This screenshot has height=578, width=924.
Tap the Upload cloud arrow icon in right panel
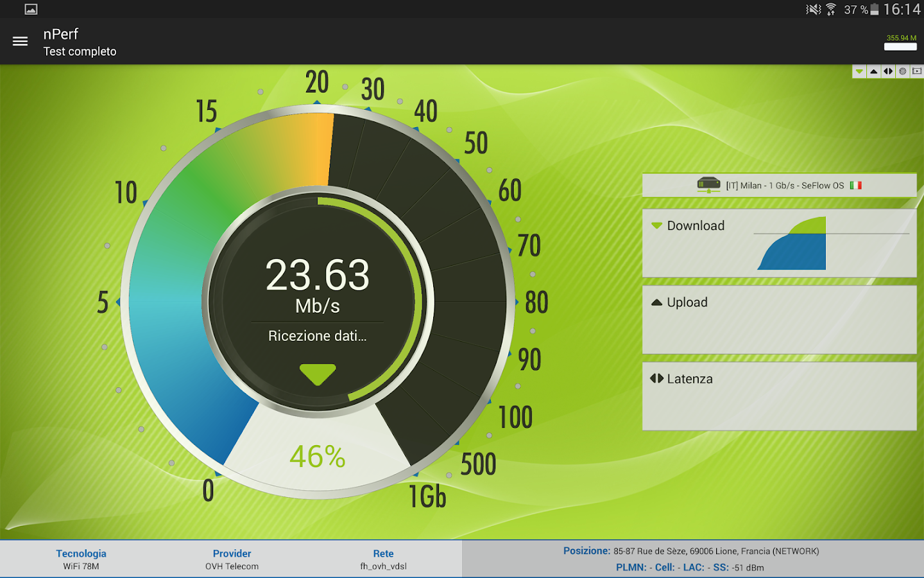[x=658, y=302]
